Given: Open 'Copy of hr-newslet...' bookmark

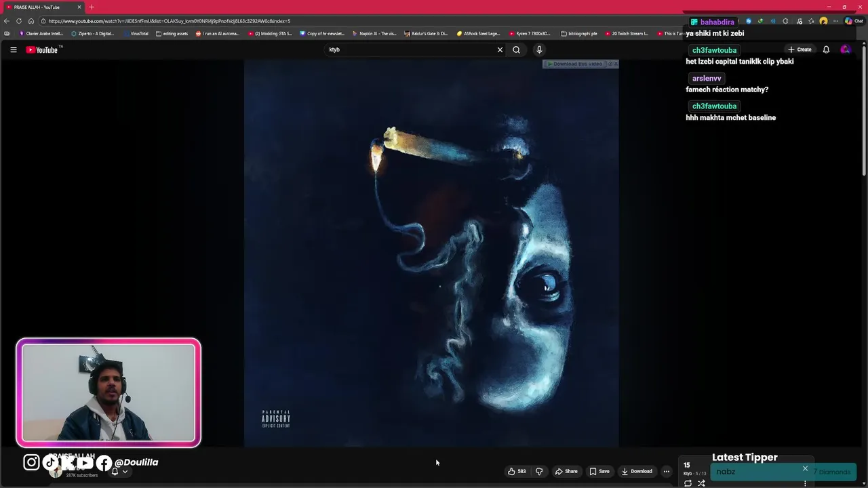Looking at the screenshot, I should coord(322,33).
